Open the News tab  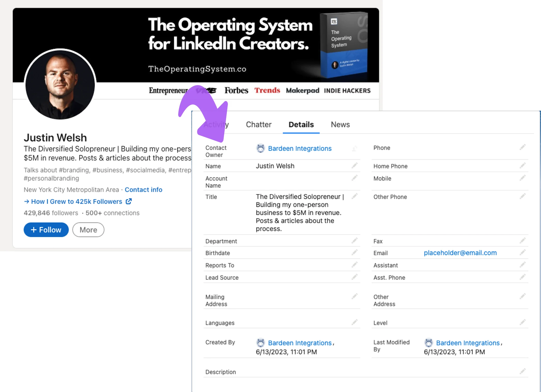coord(340,124)
